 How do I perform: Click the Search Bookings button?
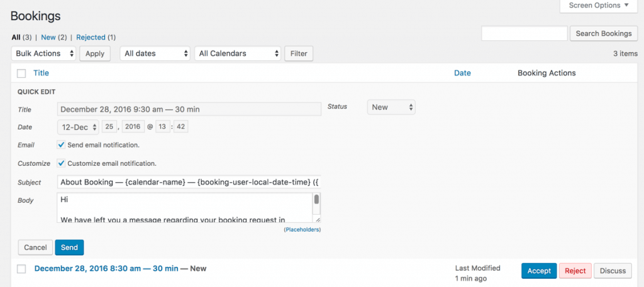click(603, 33)
